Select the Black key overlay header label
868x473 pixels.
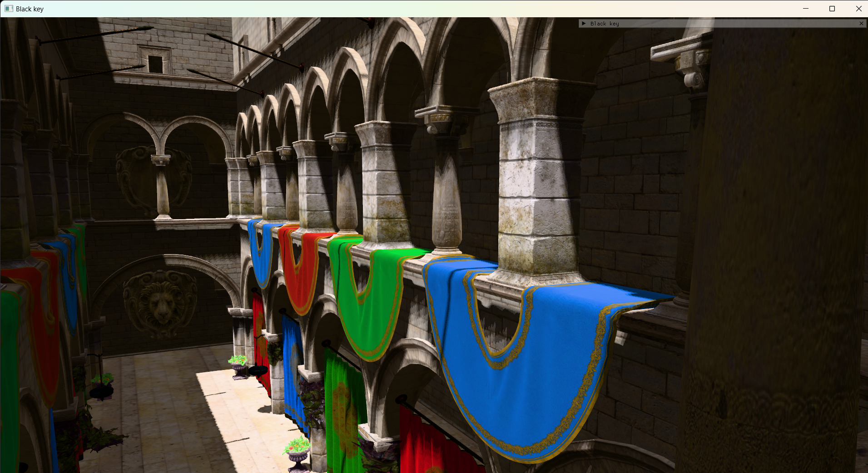click(604, 23)
